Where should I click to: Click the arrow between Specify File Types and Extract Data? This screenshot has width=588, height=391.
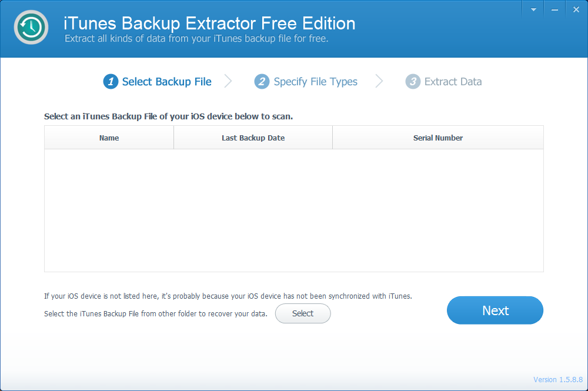click(379, 81)
